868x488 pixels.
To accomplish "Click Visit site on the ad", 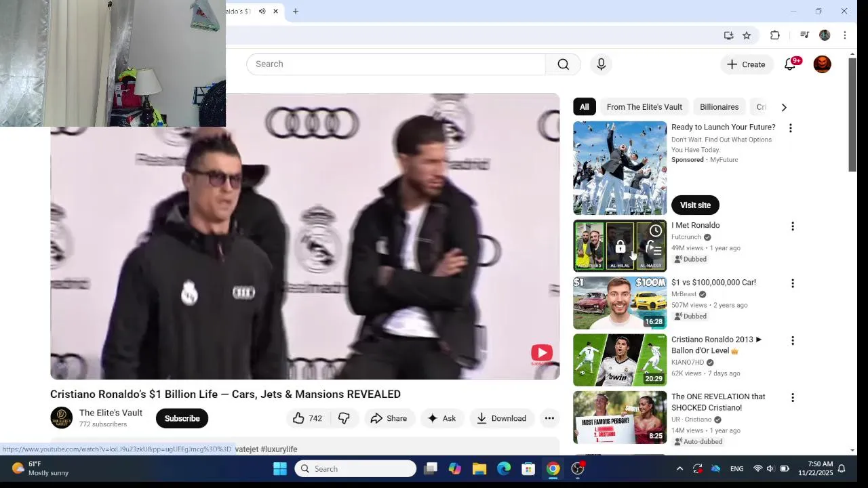I will [695, 205].
